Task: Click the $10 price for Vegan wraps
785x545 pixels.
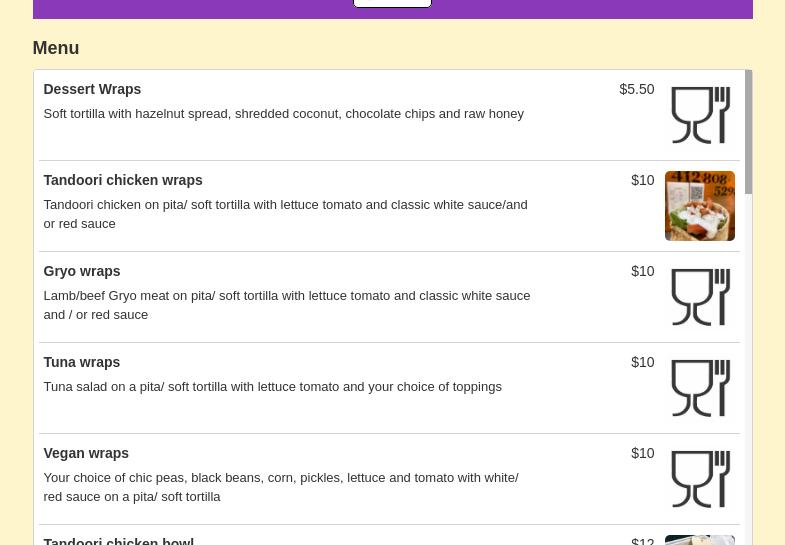Action: [x=642, y=453]
